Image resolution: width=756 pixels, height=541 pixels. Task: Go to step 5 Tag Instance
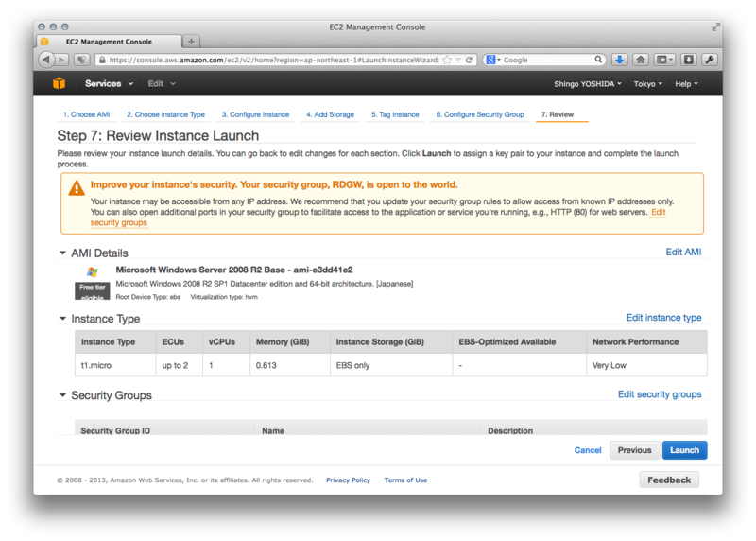(x=395, y=114)
